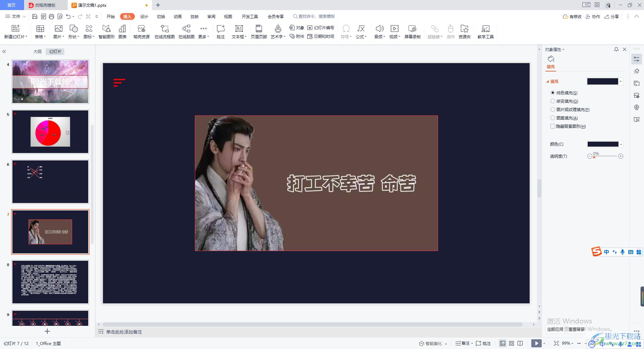Image resolution: width=644 pixels, height=349 pixels.
Task: Insert WordArt text
Action: click(x=278, y=32)
